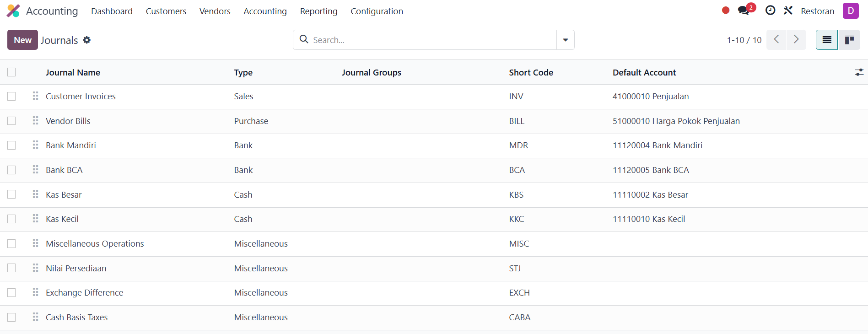The image size is (868, 334).
Task: Open the Restoran company switcher
Action: [x=818, y=11]
